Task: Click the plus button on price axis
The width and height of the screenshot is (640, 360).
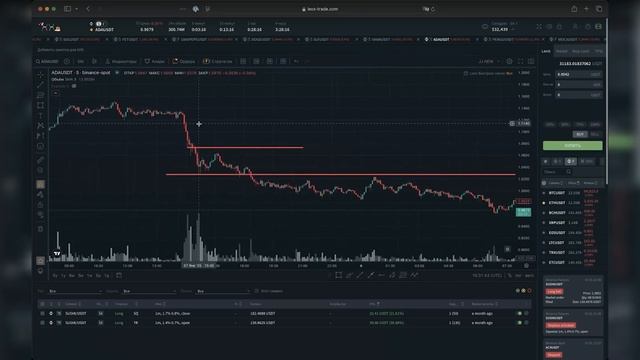Action: [512, 123]
